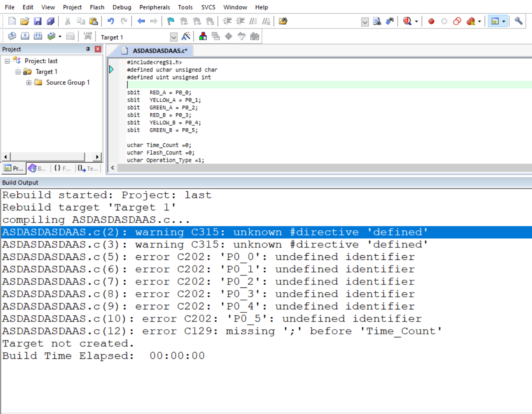Insert a breakpoint with the red dot
Screen dimensions: 532x414
pos(431,21)
